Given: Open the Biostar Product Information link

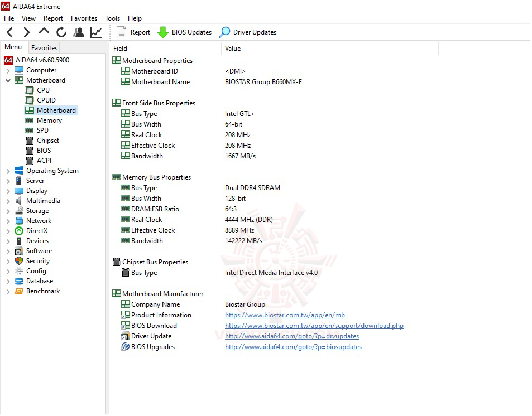Looking at the screenshot, I should (285, 315).
